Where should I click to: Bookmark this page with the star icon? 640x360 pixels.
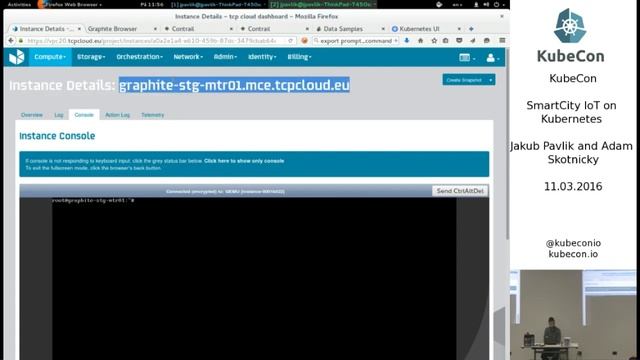tap(434, 41)
